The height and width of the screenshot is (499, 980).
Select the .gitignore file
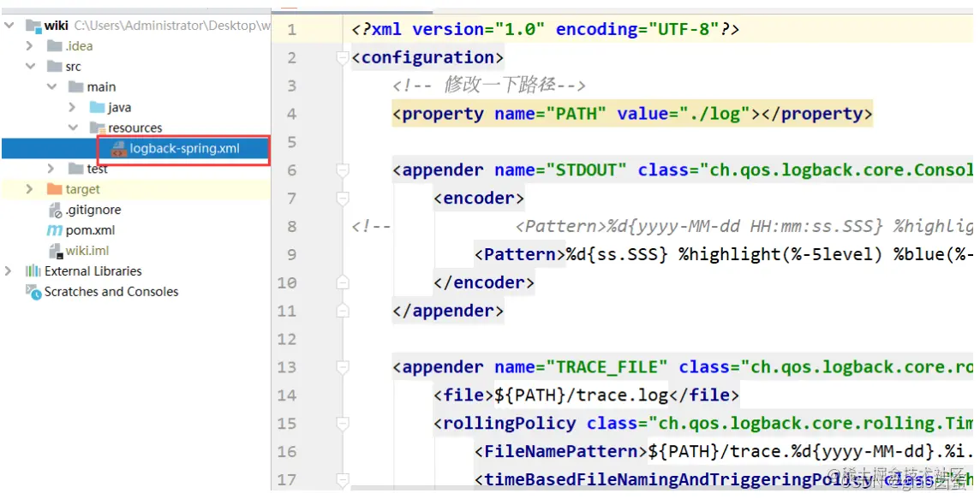coord(93,210)
